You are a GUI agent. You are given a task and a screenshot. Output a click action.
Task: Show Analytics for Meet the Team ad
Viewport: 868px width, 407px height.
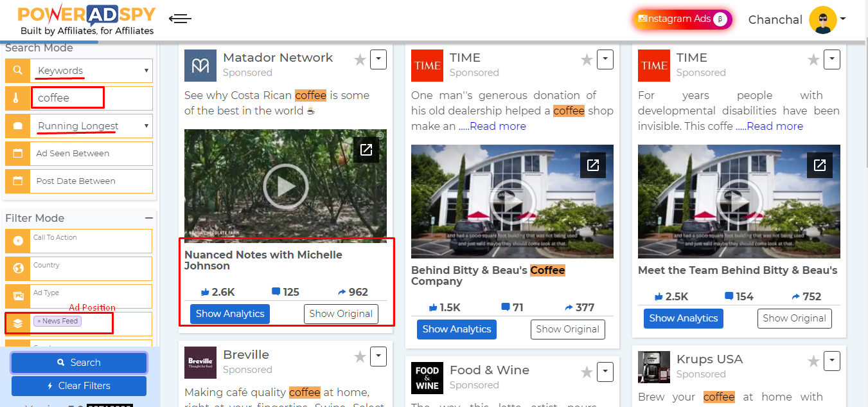684,318
